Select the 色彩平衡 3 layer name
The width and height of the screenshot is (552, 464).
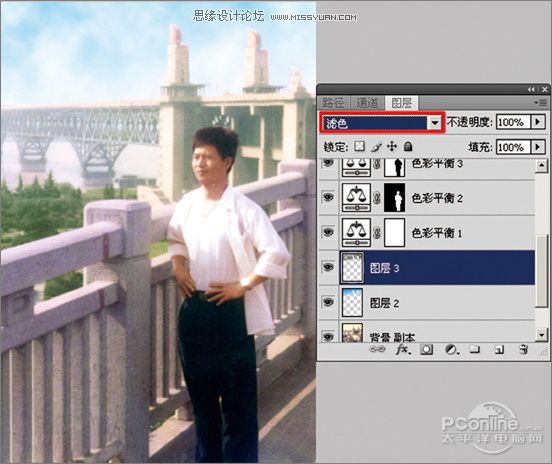point(437,163)
